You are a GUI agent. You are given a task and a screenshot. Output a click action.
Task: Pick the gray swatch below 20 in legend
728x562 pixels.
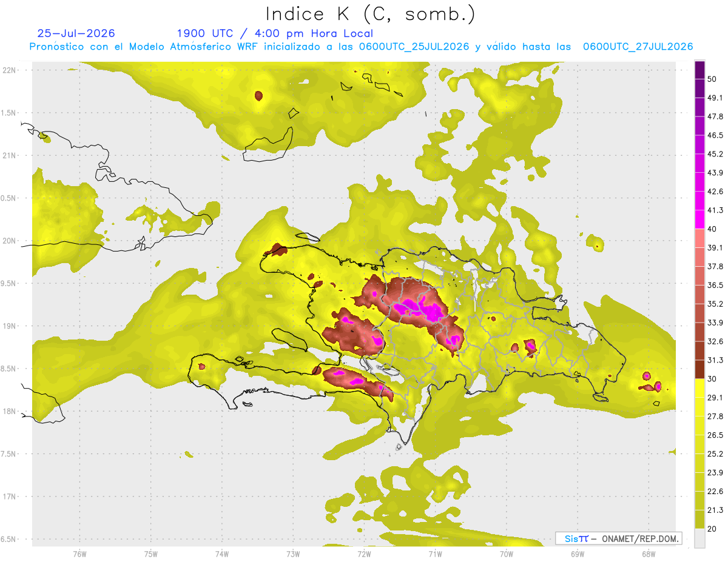point(699,538)
